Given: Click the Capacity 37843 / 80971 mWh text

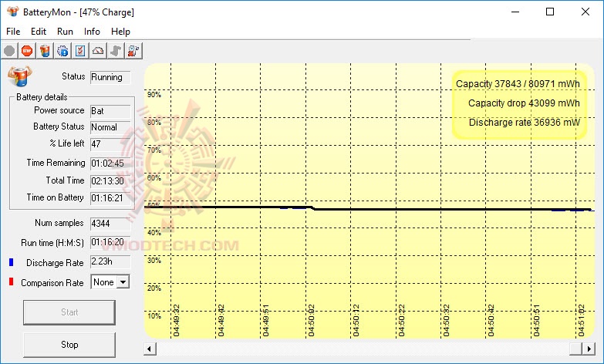Looking at the screenshot, I should pos(518,84).
